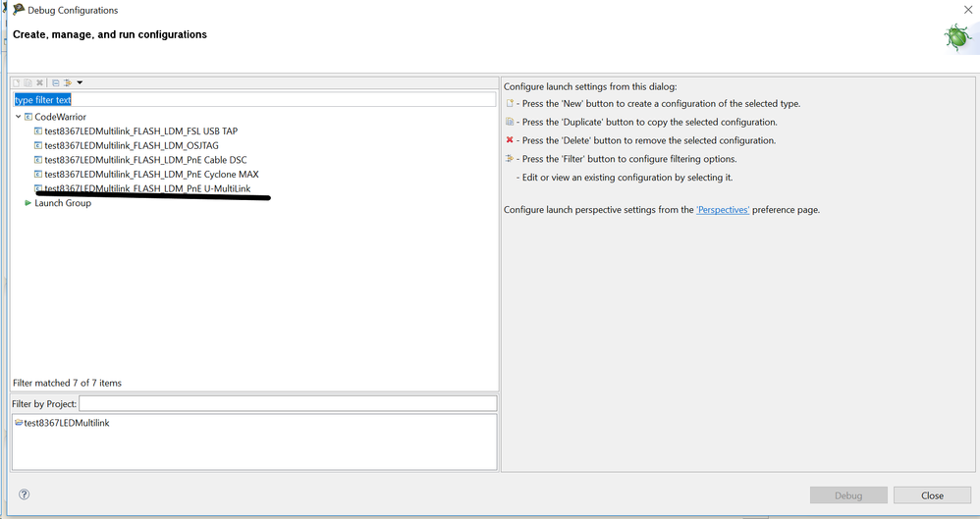Click the disabled Debug button
This screenshot has width=980, height=519.
tap(848, 495)
